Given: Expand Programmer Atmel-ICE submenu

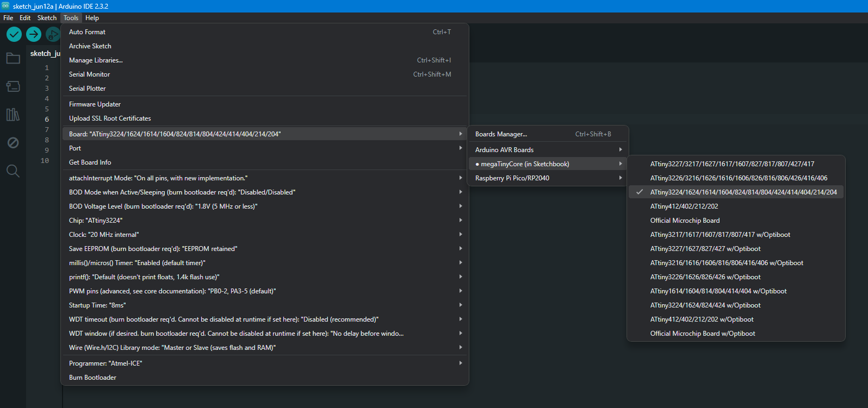Looking at the screenshot, I should pyautogui.click(x=265, y=363).
